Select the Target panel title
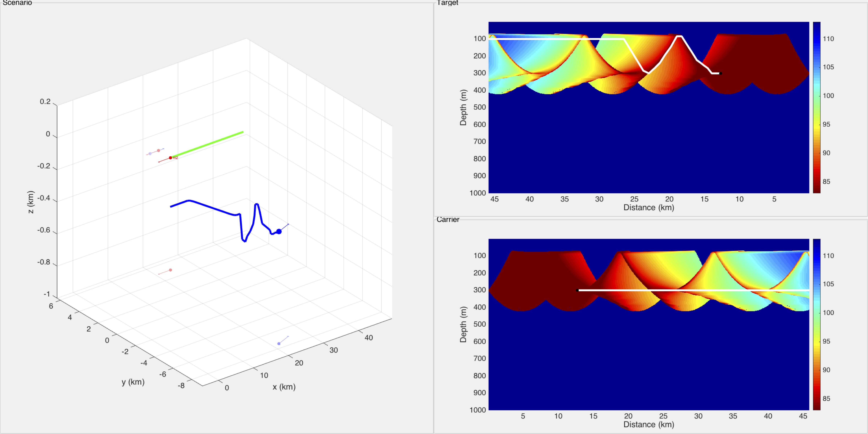This screenshot has height=434, width=868. pos(448,3)
